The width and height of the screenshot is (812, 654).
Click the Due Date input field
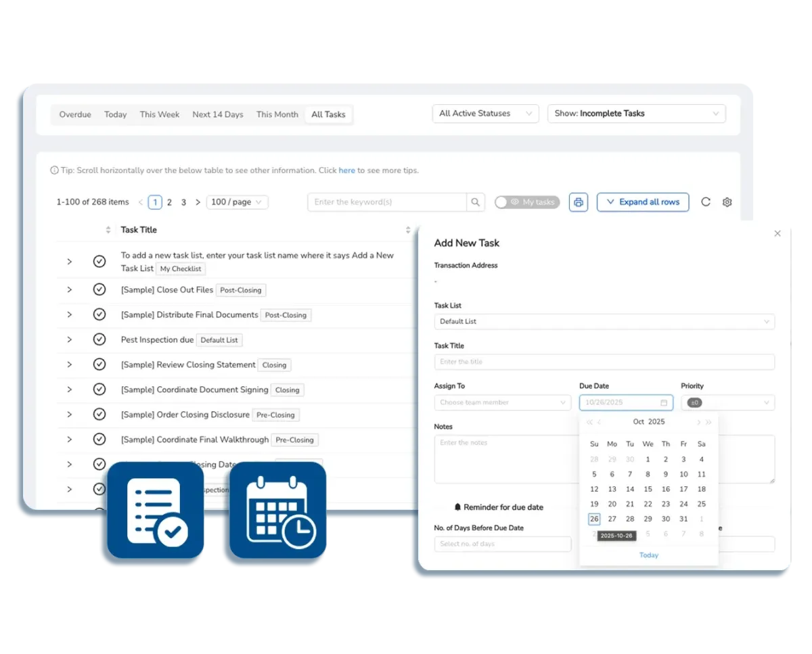tap(626, 402)
